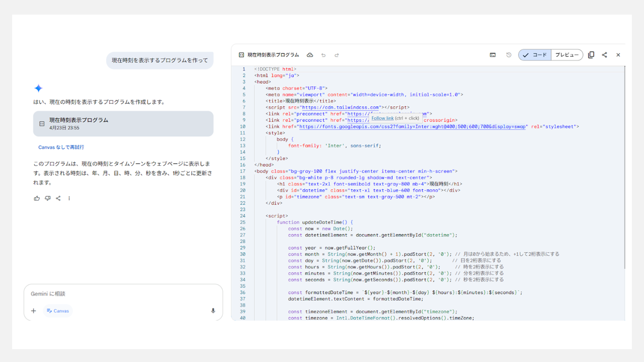The height and width of the screenshot is (362, 644).
Task: Close the canvas panel
Action: (618, 55)
